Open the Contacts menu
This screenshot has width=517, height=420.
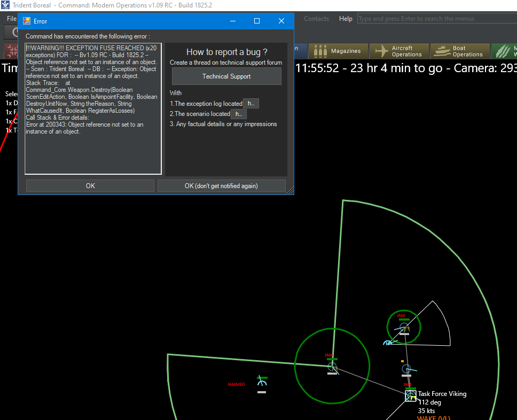316,19
